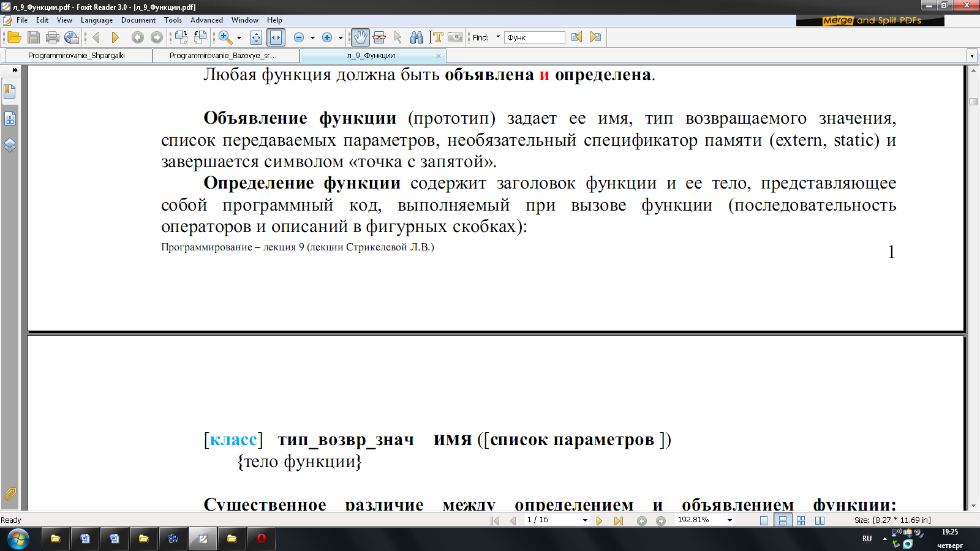Open the Help menu

(274, 20)
